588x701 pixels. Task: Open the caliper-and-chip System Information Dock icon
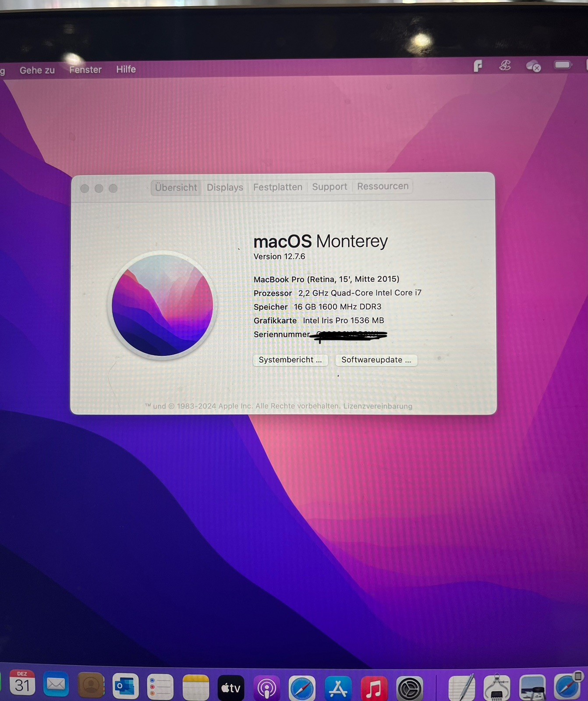click(x=497, y=687)
